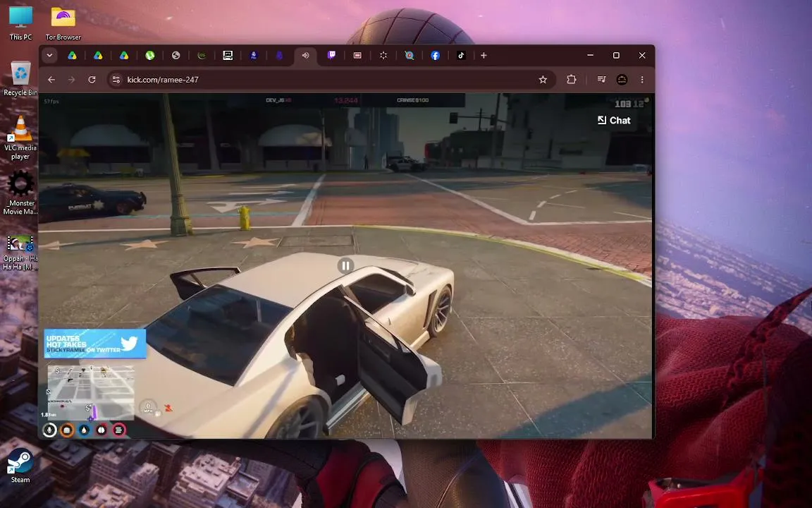Maximize the browser window
Screen dimensions: 812x508
click(616, 55)
